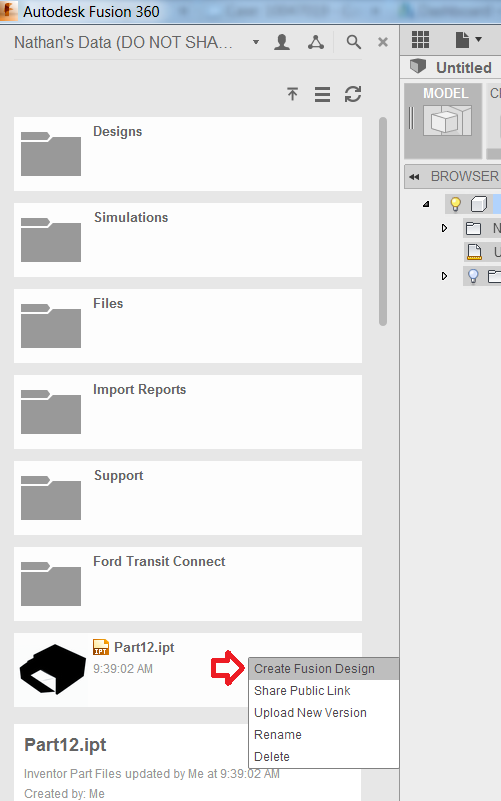Click the branch/network icon in the data panel header

[316, 42]
